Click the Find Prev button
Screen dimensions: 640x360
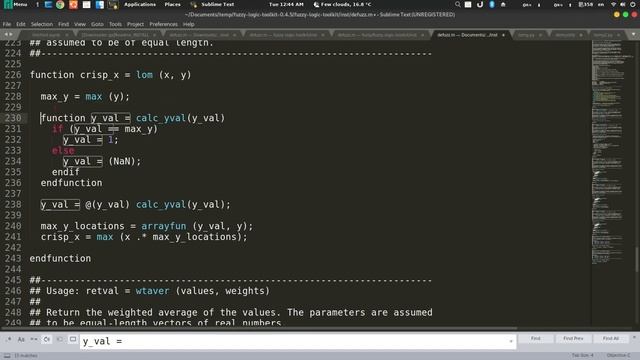click(573, 338)
